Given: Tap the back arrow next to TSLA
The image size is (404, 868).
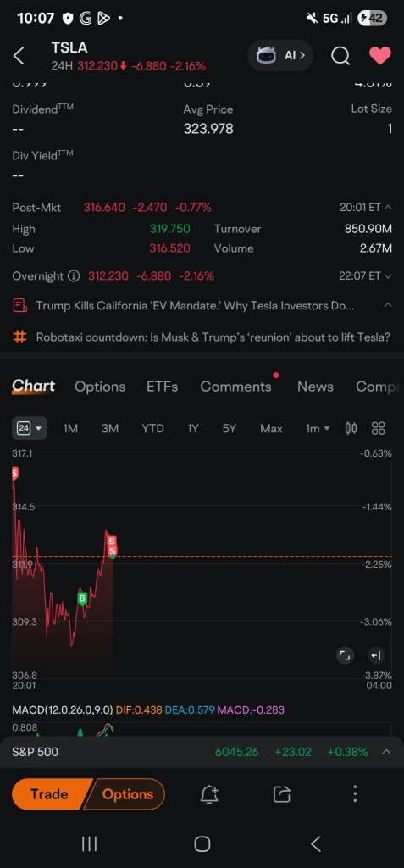Looking at the screenshot, I should 19,56.
